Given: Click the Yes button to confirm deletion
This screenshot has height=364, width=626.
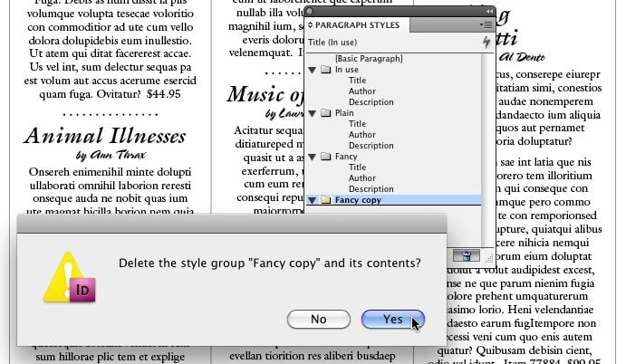Looking at the screenshot, I should coord(392,319).
